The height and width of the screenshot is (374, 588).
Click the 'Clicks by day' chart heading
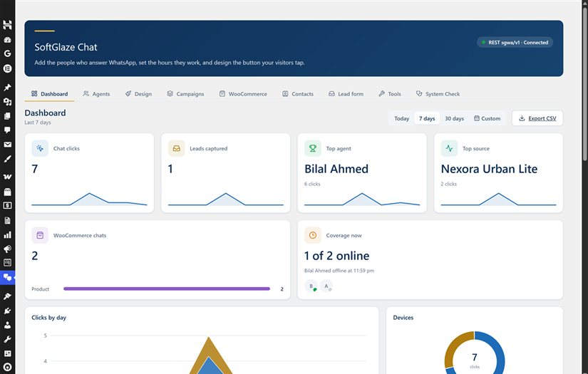pos(48,318)
